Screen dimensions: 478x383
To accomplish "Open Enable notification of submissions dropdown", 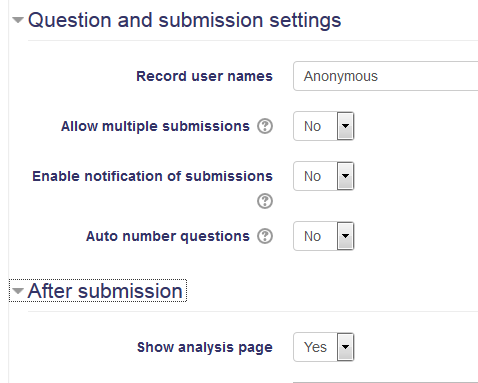I will (323, 176).
